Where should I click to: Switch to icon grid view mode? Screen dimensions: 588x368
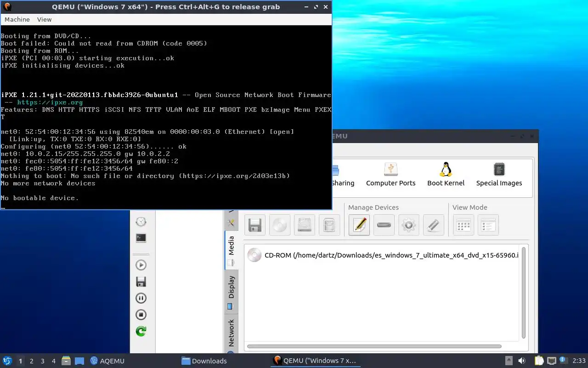pos(464,225)
